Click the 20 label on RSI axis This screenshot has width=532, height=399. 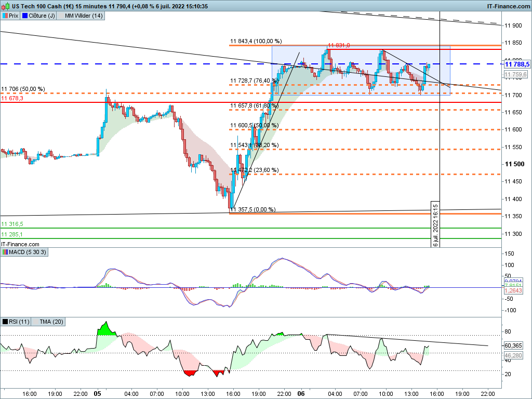(508, 374)
